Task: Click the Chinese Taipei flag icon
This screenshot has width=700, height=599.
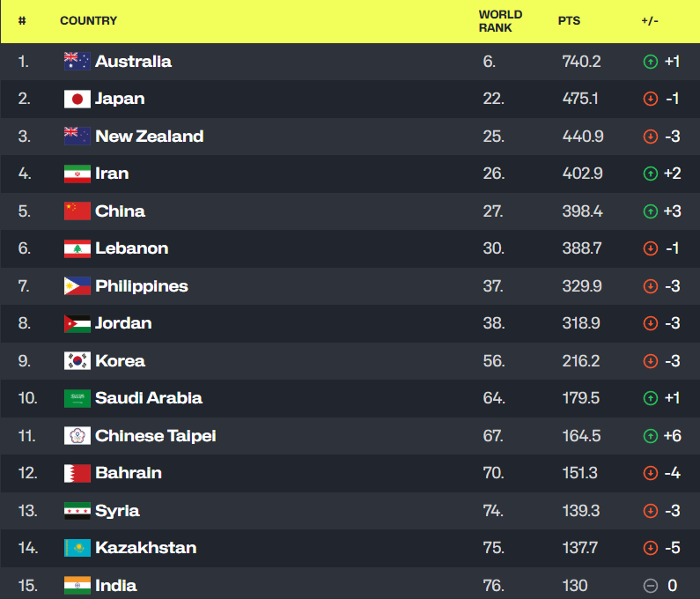Action: tap(77, 435)
